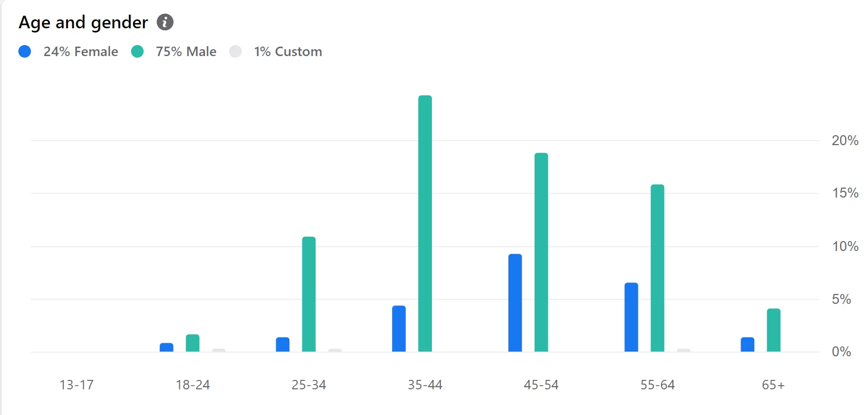Click the info icon beside Age and gender
Image resolution: width=868 pixels, height=415 pixels.
(165, 23)
